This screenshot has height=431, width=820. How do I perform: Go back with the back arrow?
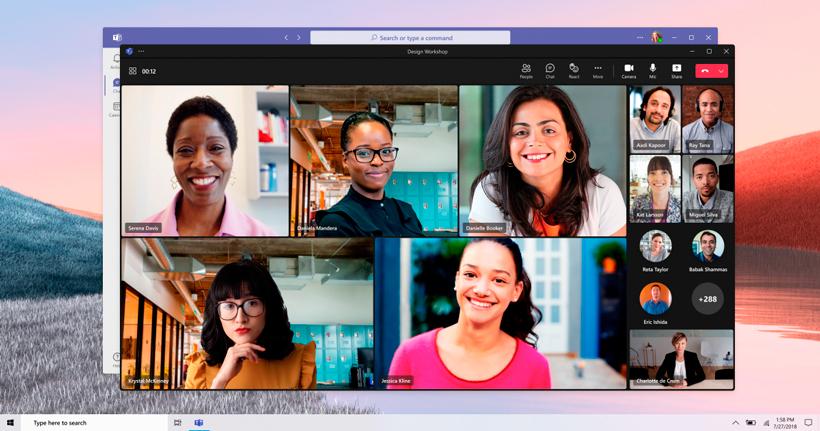point(286,38)
